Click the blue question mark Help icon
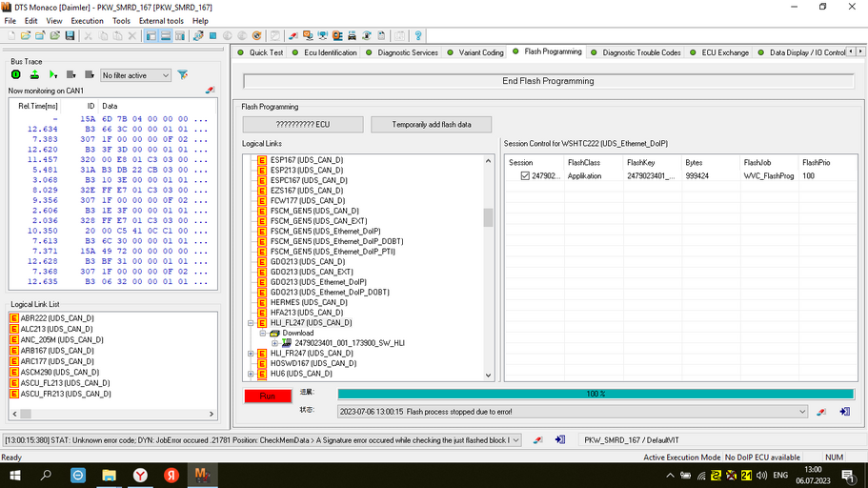This screenshot has height=488, width=868. [418, 36]
